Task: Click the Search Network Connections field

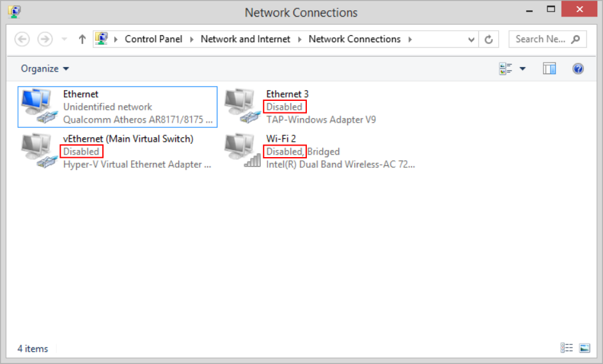Action: tap(540, 40)
